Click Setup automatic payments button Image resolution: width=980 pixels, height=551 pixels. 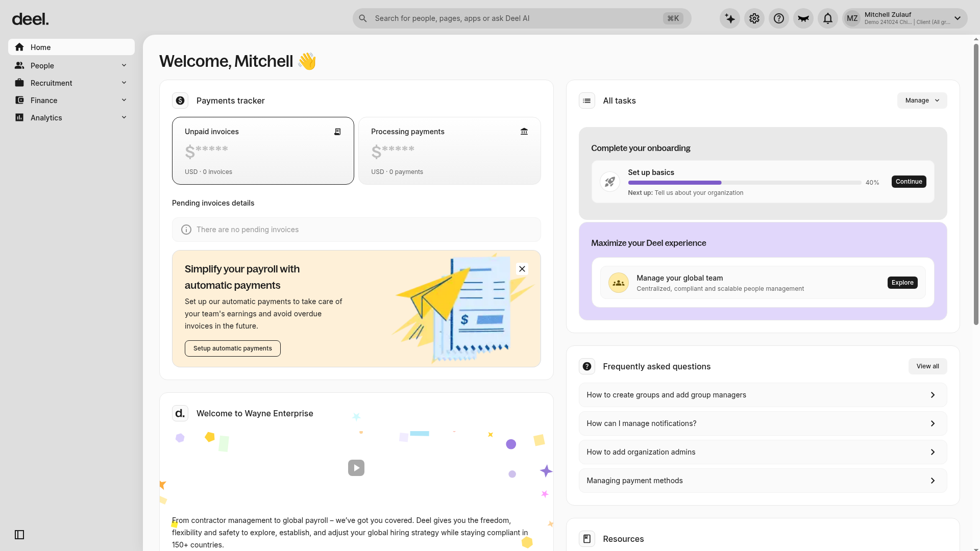(x=233, y=348)
